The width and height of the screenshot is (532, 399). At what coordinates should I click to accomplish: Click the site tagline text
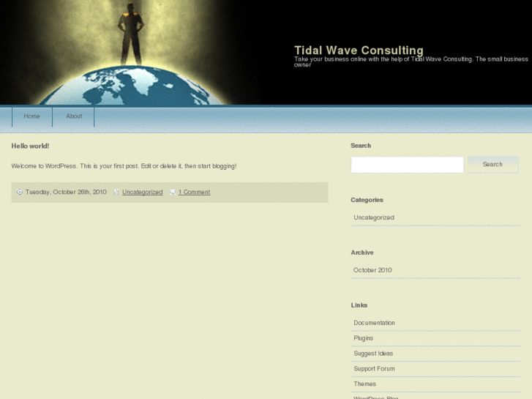click(411, 61)
